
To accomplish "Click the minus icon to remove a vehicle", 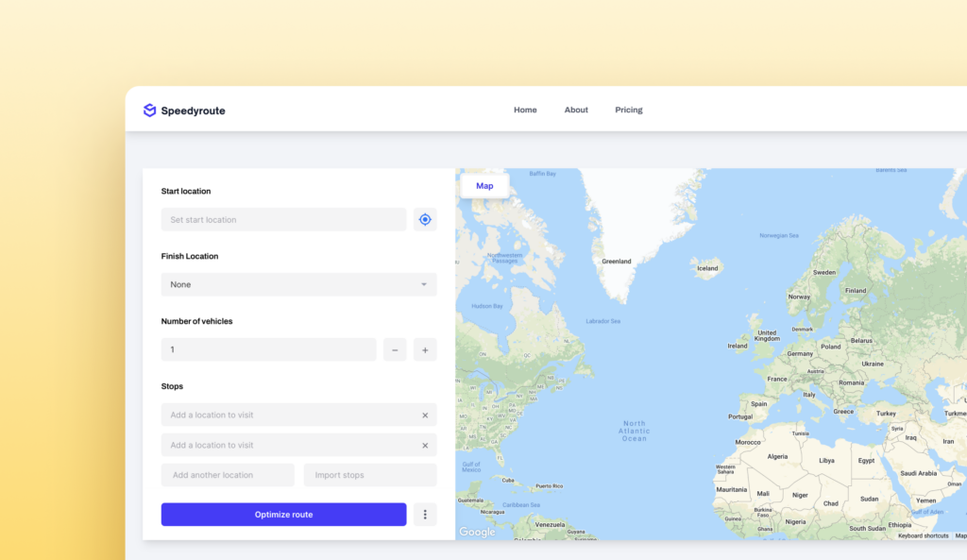I will (395, 349).
